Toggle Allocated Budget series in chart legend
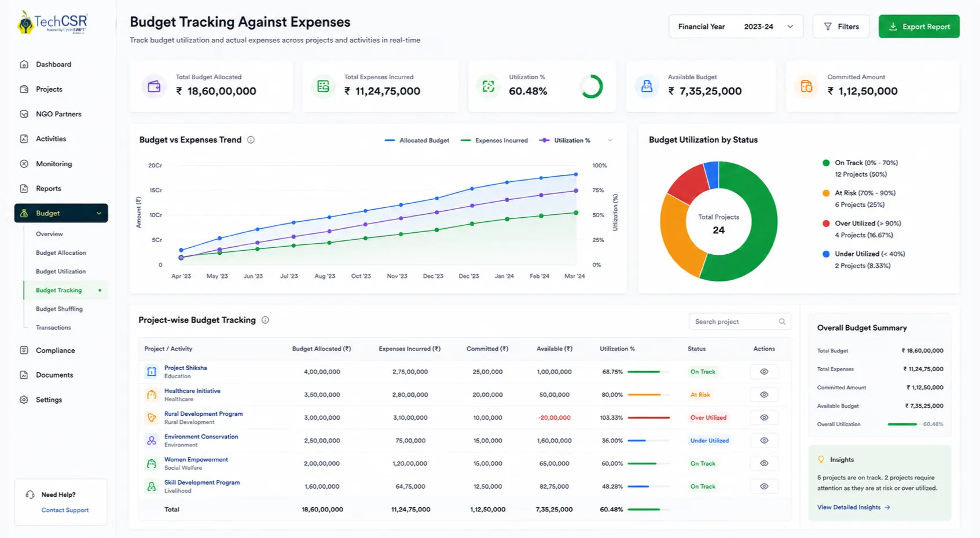Viewport: 980px width, 538px height. point(417,140)
